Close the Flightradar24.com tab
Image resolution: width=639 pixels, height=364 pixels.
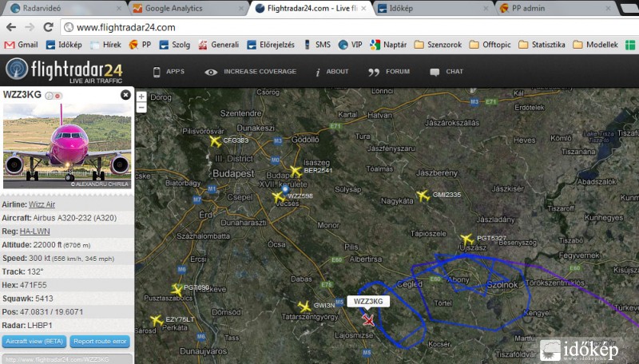363,8
